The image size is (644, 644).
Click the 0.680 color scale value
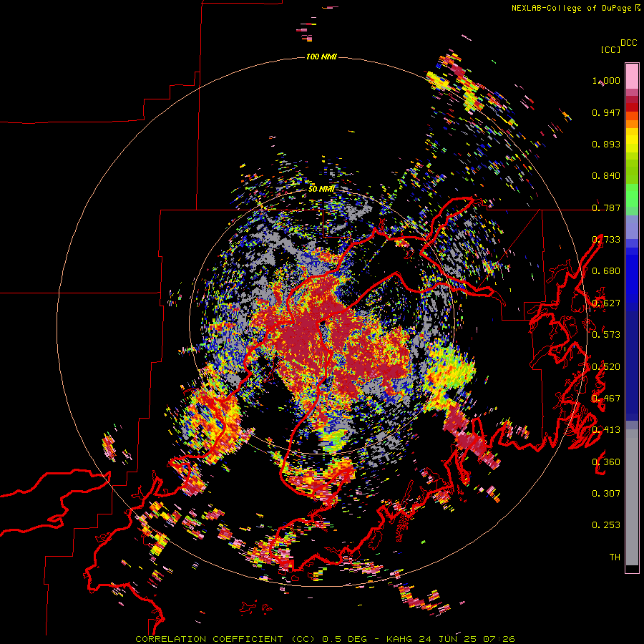(606, 271)
